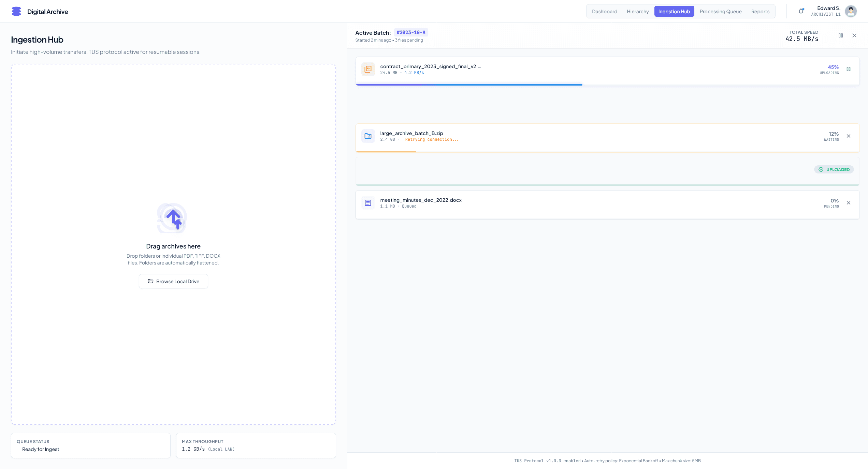Remove meeting_minutes_dec_2022.docx from queue
The height and width of the screenshot is (469, 868).
click(849, 203)
